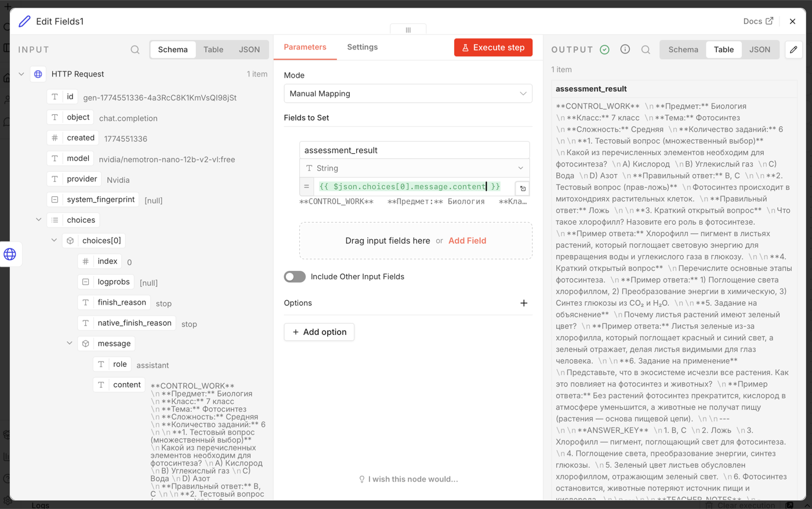Image resolution: width=812 pixels, height=509 pixels.
Task: Switch INPUT view to Table
Action: pos(213,50)
